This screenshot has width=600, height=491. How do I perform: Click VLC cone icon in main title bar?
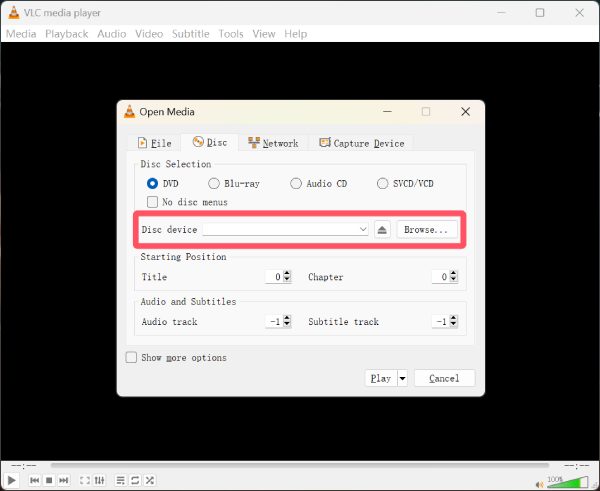[x=14, y=13]
